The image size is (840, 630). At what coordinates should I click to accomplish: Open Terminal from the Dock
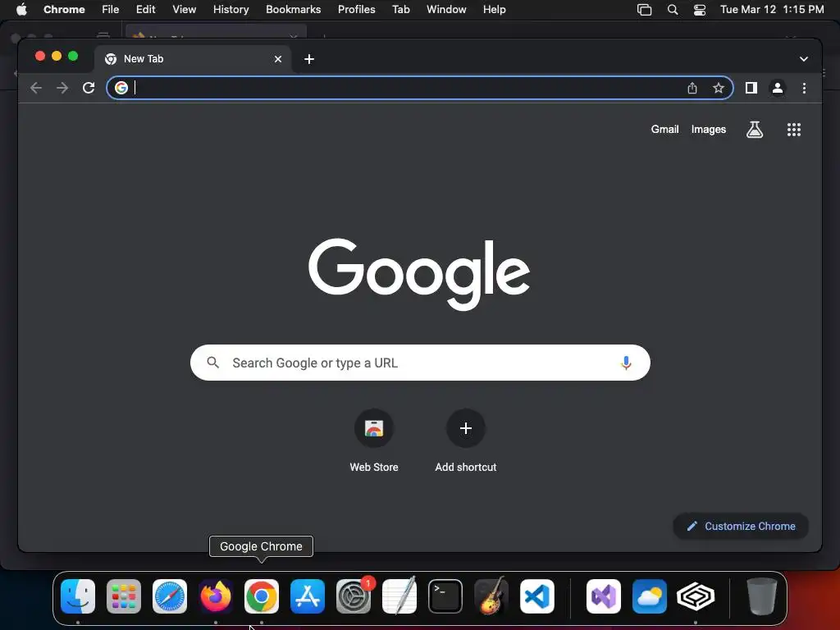point(445,596)
